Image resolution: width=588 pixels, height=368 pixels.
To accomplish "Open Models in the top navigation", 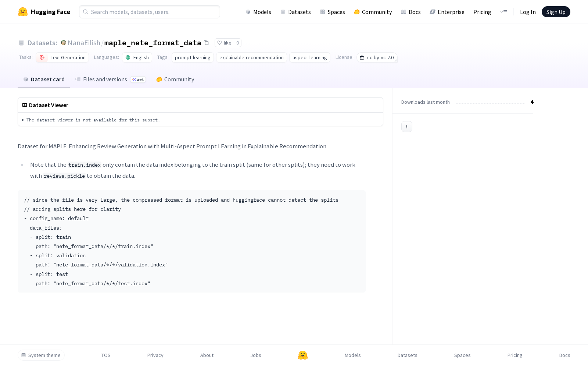I will [258, 12].
